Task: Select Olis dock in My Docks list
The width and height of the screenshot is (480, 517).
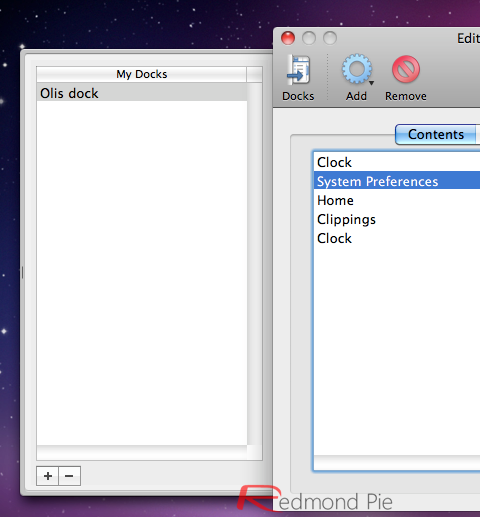Action: tap(142, 93)
